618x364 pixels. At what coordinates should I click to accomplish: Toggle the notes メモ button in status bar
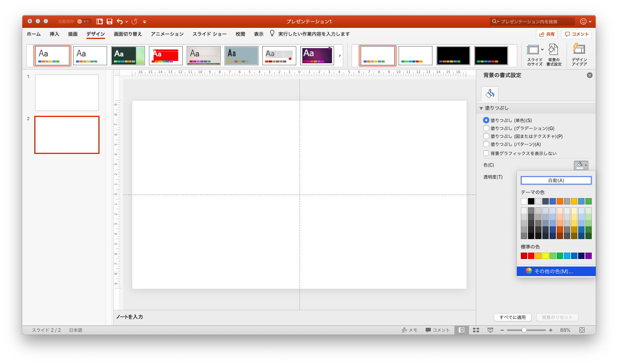pos(409,330)
